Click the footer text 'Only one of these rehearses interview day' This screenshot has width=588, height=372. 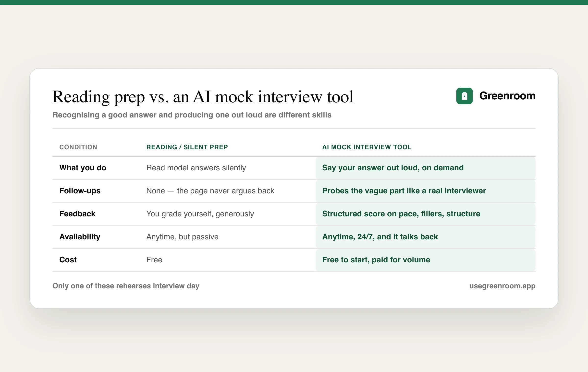coord(126,286)
